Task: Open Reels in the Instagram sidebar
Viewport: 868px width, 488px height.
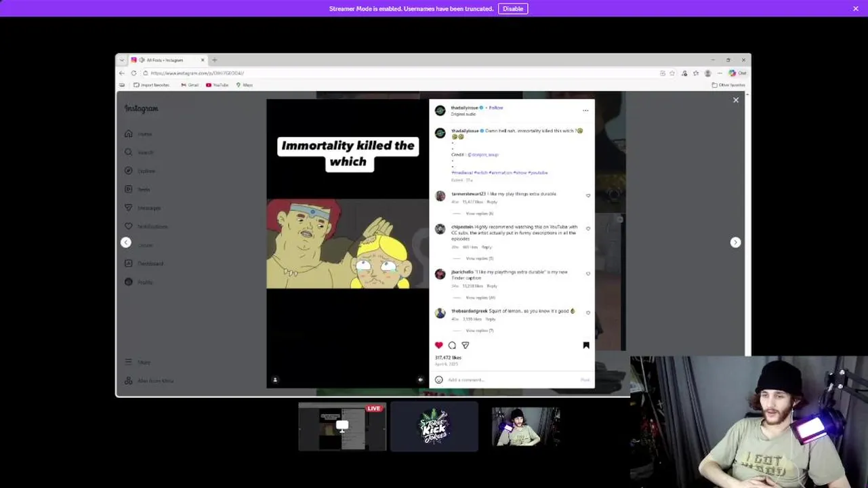Action: pyautogui.click(x=138, y=189)
